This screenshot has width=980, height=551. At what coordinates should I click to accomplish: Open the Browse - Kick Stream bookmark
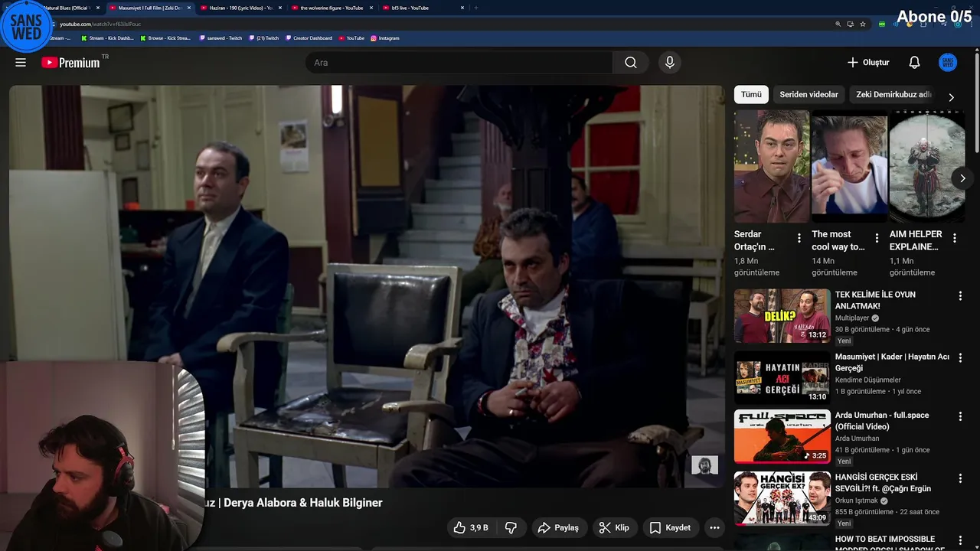[x=165, y=38]
